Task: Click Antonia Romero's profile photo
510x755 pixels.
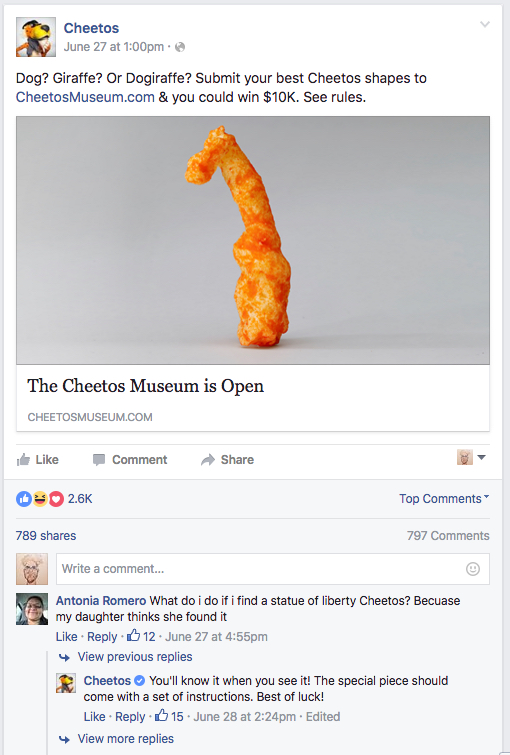Action: click(32, 609)
